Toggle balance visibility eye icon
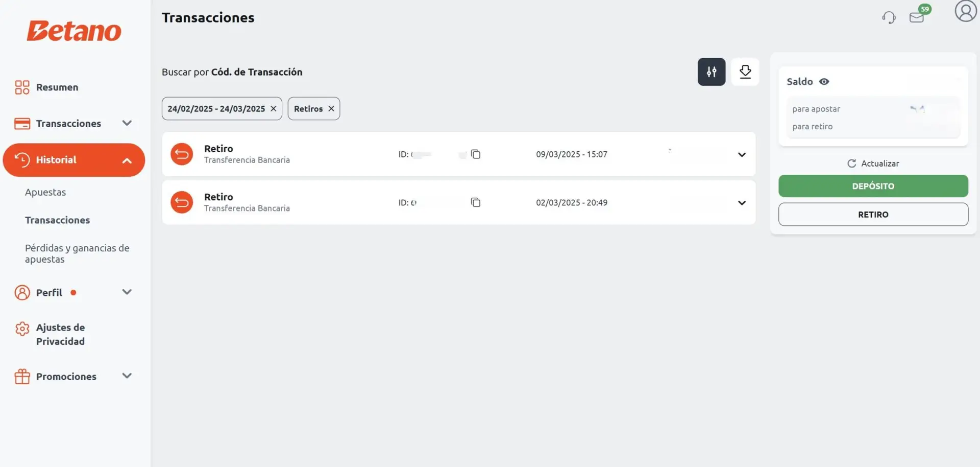 tap(824, 82)
